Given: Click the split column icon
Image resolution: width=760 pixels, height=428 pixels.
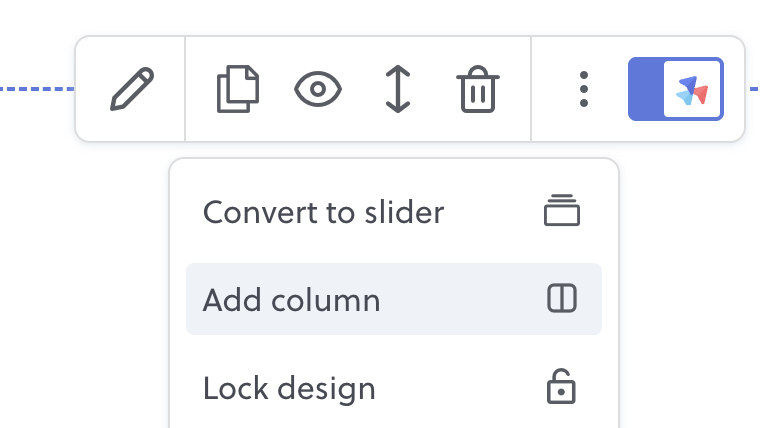Looking at the screenshot, I should 562,298.
